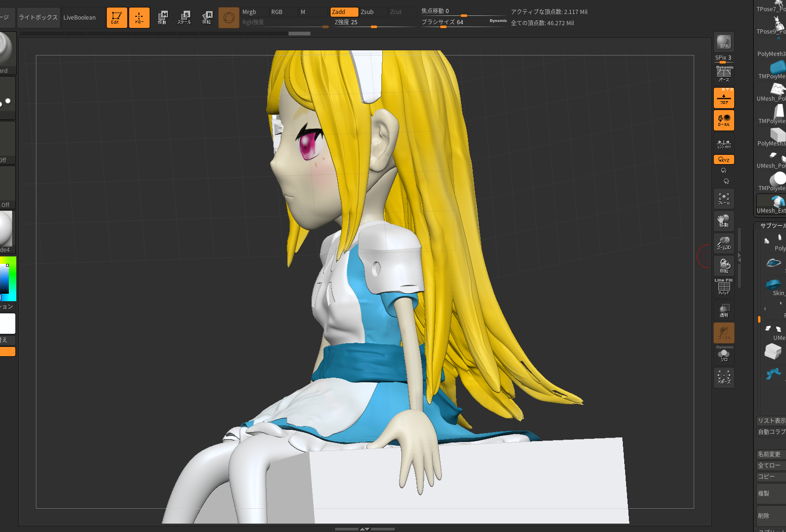Click the 複製 duplicate button

772,493
